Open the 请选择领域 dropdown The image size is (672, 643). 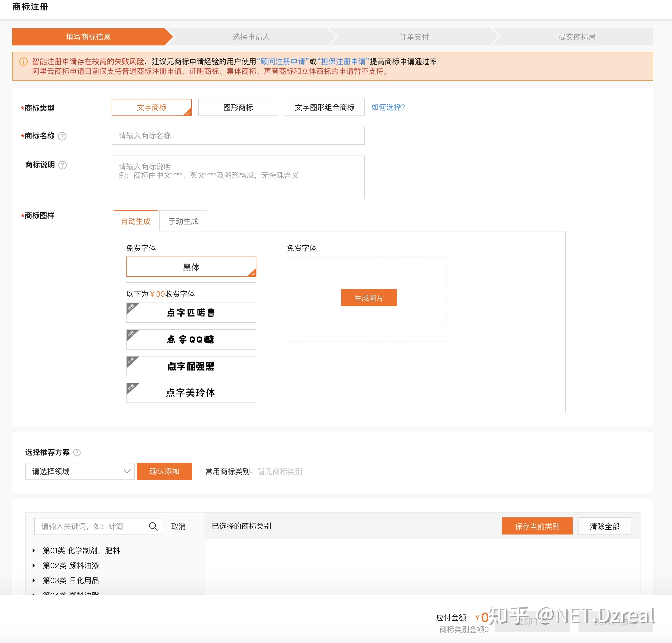80,471
